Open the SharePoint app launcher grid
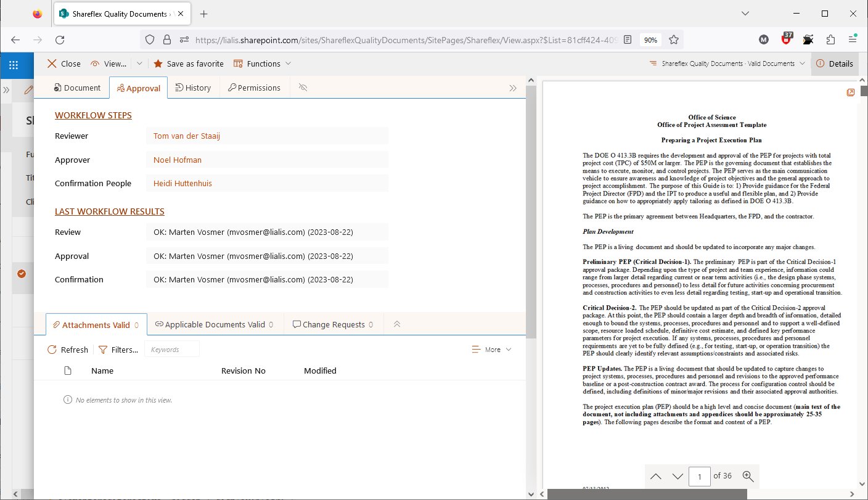The height and width of the screenshot is (500, 868). [x=14, y=64]
